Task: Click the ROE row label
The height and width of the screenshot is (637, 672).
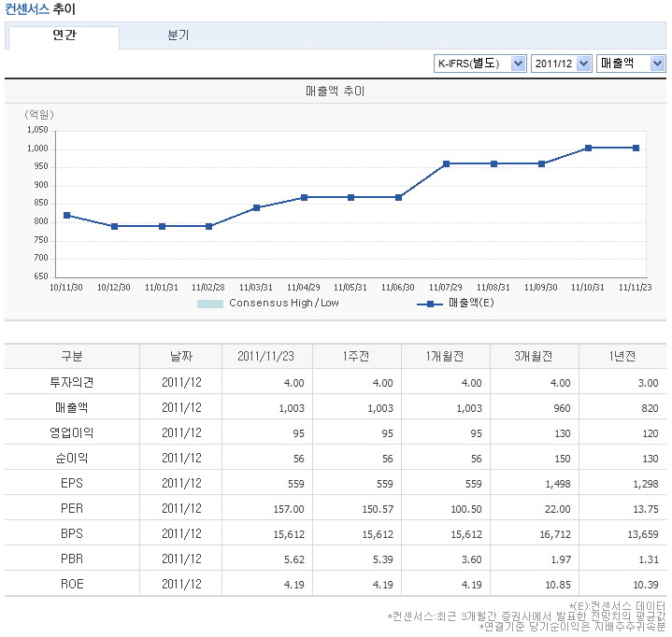Action: click(x=72, y=584)
